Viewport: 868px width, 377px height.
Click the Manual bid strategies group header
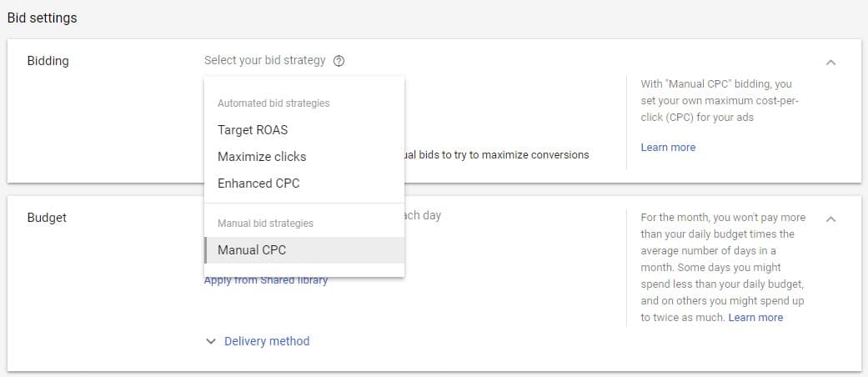pyautogui.click(x=265, y=223)
